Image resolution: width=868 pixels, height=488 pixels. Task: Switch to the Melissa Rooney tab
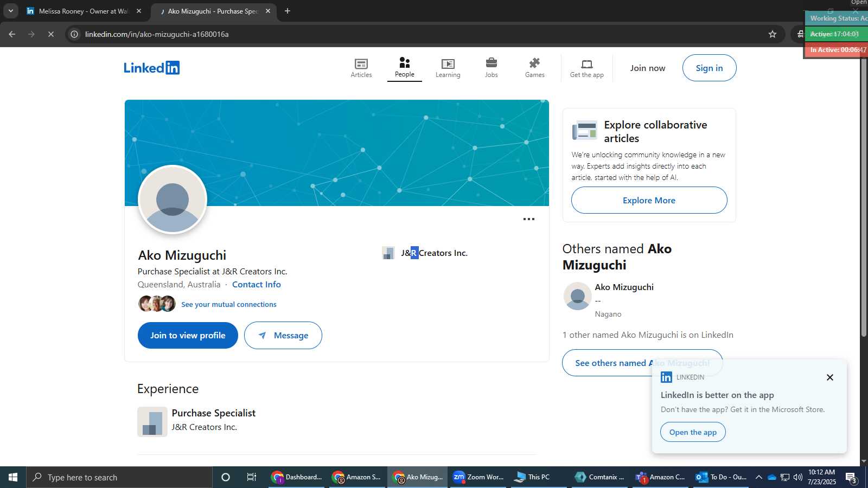tap(84, 11)
